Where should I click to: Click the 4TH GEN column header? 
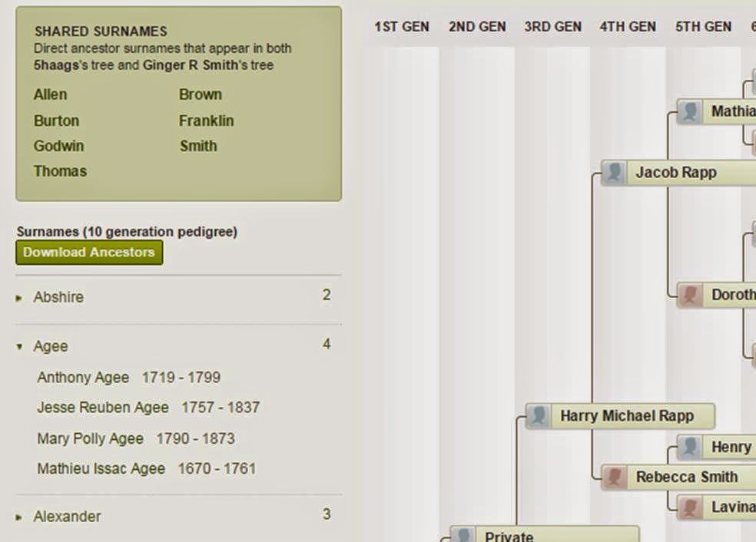(x=626, y=26)
